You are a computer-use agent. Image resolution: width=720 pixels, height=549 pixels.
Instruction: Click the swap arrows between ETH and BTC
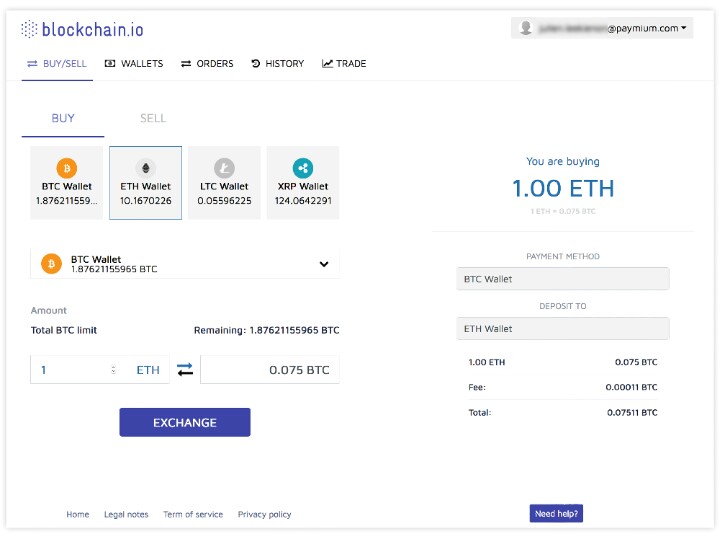[x=185, y=369]
